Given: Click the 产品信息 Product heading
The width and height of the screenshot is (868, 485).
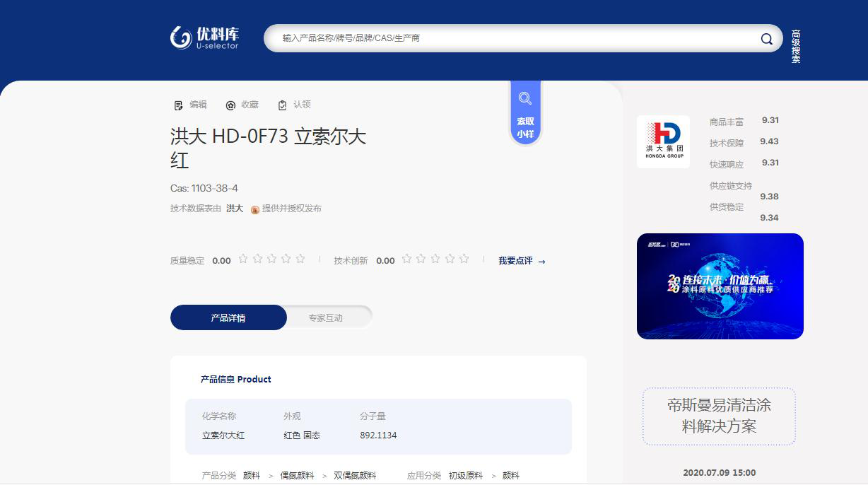Looking at the screenshot, I should (x=236, y=380).
